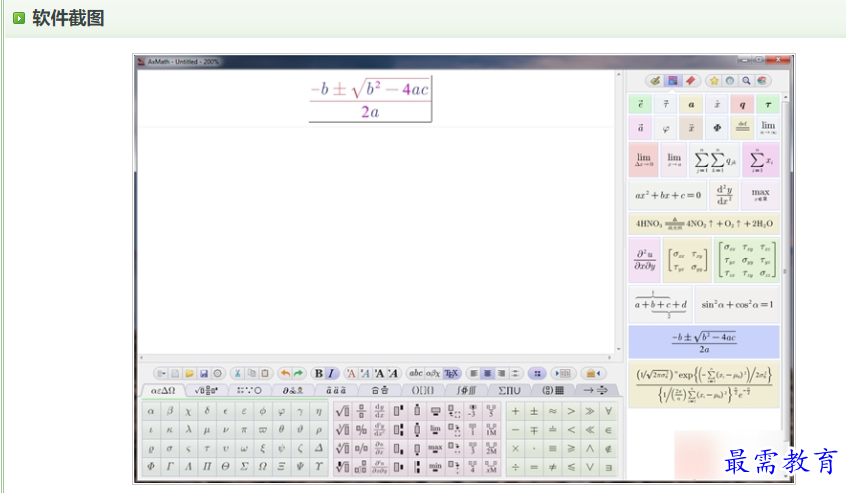Toggle Bold formatting button
The image size is (846, 493).
[x=319, y=373]
